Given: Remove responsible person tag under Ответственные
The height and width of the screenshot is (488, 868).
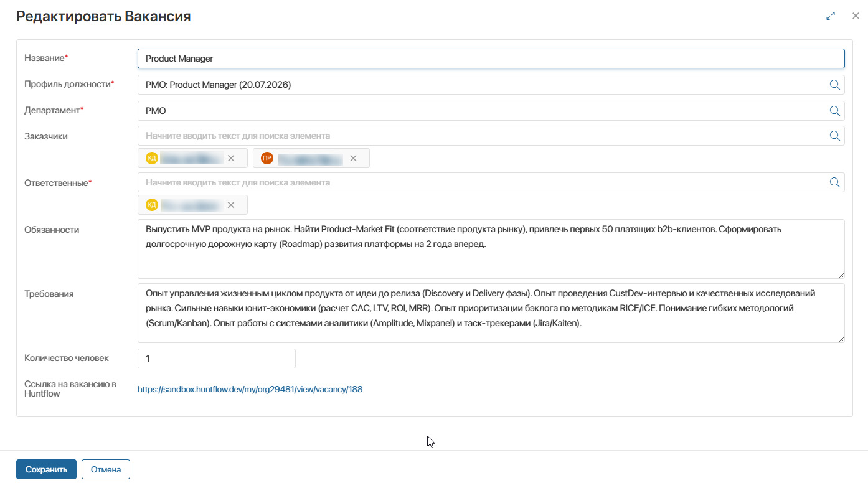Looking at the screenshot, I should pos(231,205).
